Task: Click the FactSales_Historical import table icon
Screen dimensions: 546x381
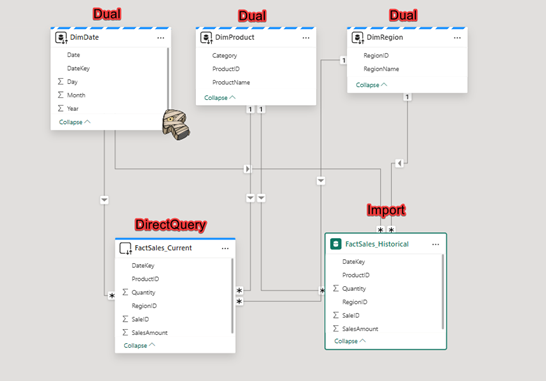Action: tap(336, 244)
